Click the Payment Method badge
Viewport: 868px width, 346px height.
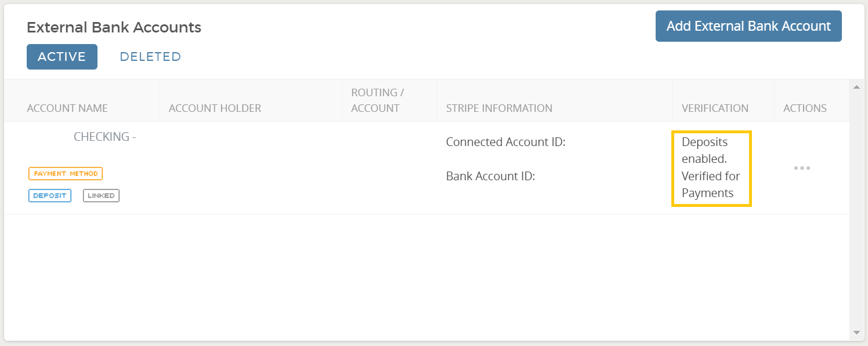point(66,173)
